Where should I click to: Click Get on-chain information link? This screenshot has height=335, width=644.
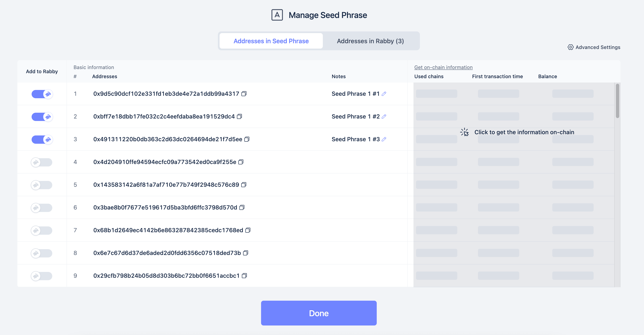click(x=443, y=67)
